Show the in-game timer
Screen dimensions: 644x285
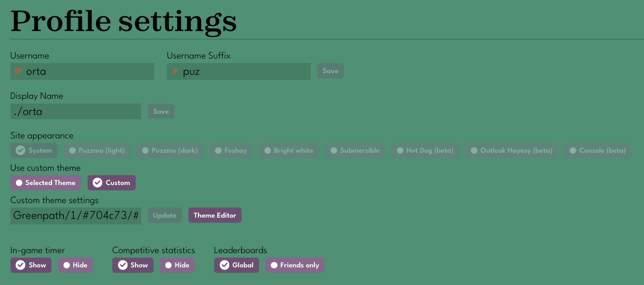pyautogui.click(x=31, y=265)
